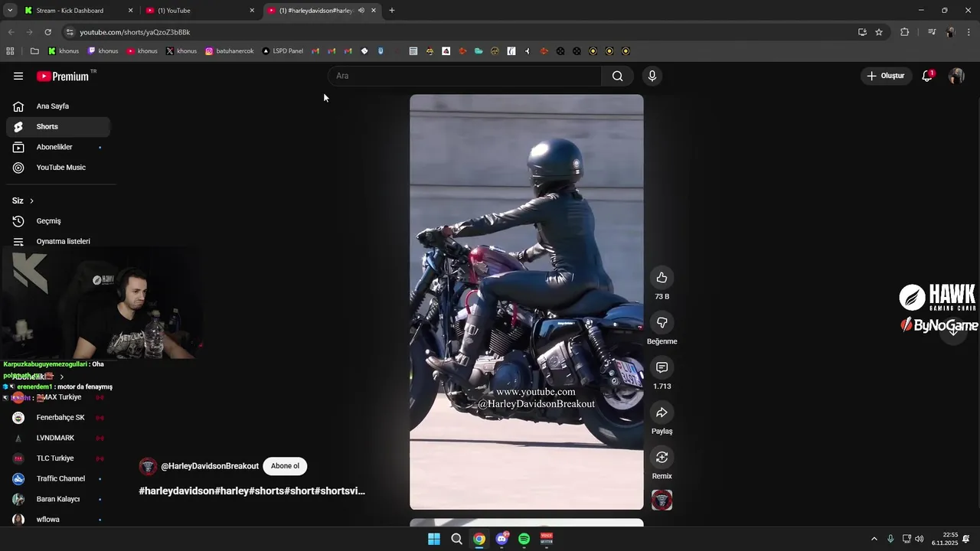980x551 pixels.
Task: Switch to the (1) YouTube tab
Action: click(199, 11)
